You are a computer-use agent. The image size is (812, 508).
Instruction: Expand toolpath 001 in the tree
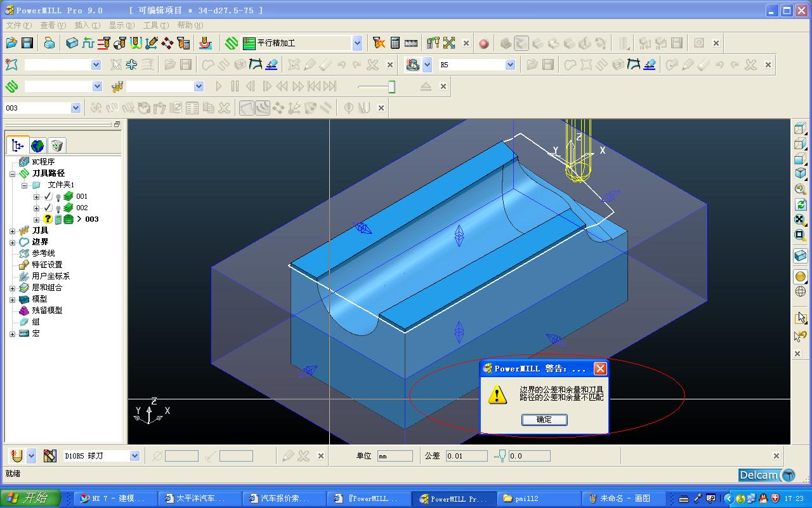coord(36,196)
